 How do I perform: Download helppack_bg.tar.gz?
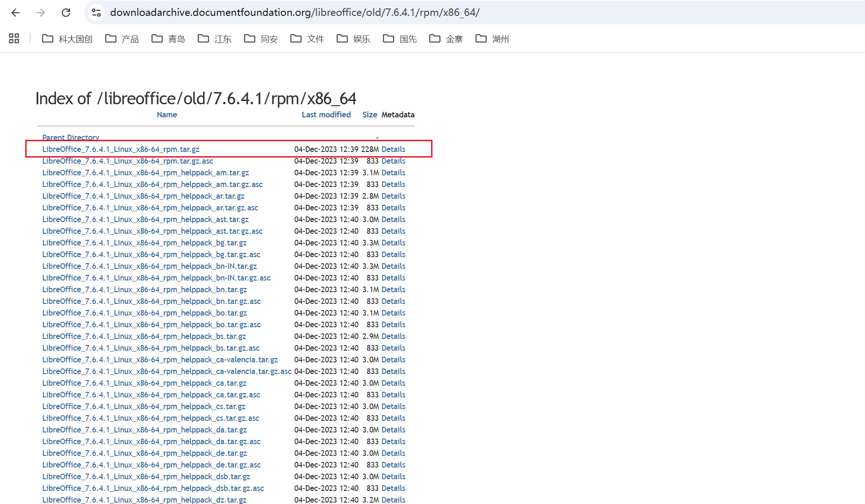tap(144, 243)
